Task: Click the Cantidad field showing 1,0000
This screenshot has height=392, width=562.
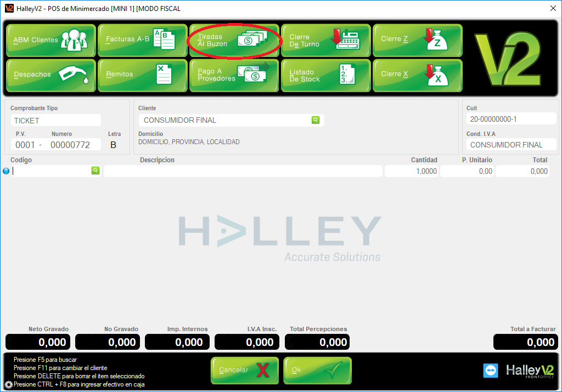Action: (x=412, y=171)
